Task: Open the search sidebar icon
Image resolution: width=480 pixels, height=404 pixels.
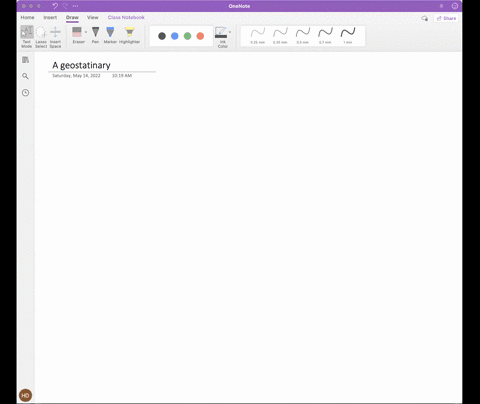Action: [25, 76]
